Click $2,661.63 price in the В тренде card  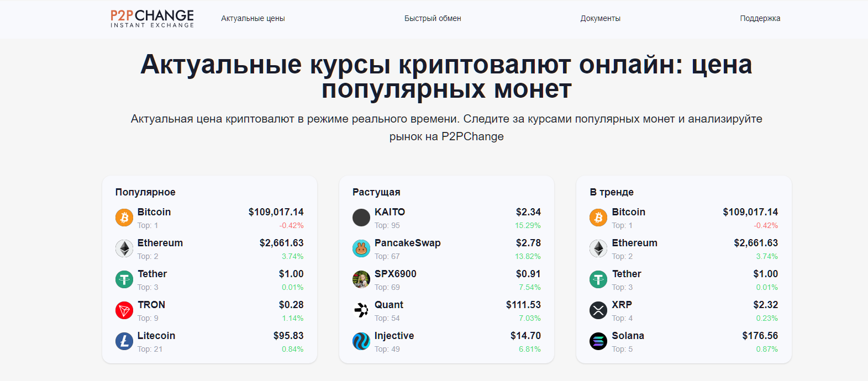[756, 243]
